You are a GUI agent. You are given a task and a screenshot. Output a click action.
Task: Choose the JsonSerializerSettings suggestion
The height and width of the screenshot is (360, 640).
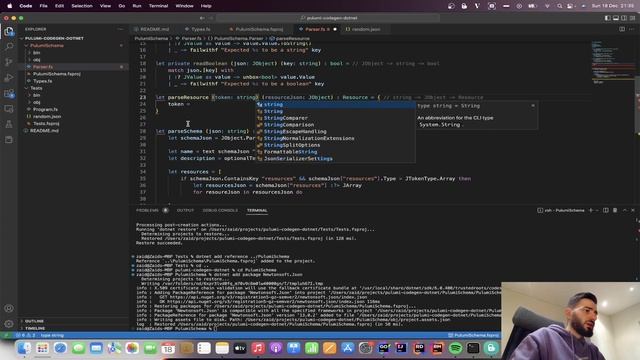pos(336,158)
